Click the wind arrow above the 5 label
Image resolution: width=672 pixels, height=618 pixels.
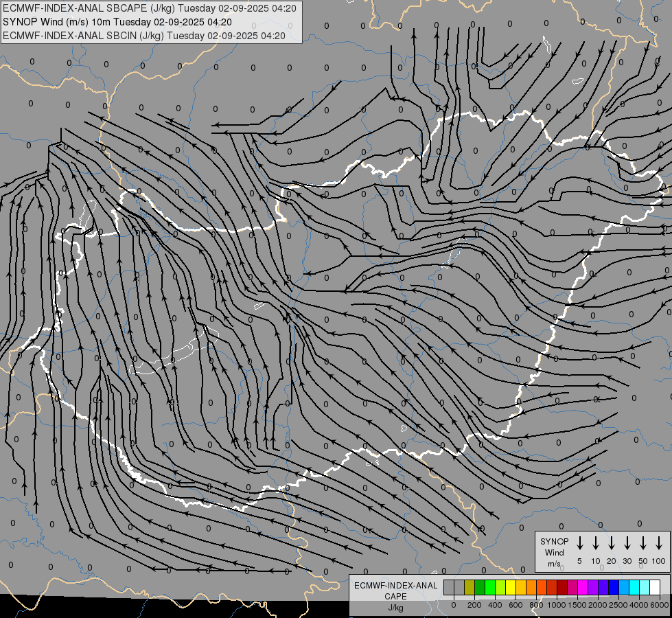pyautogui.click(x=579, y=543)
